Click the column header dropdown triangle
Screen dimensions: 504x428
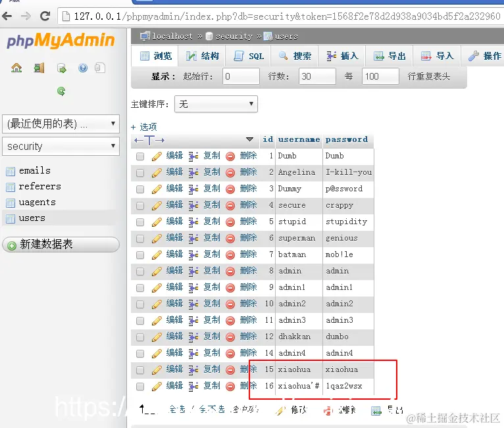249,139
